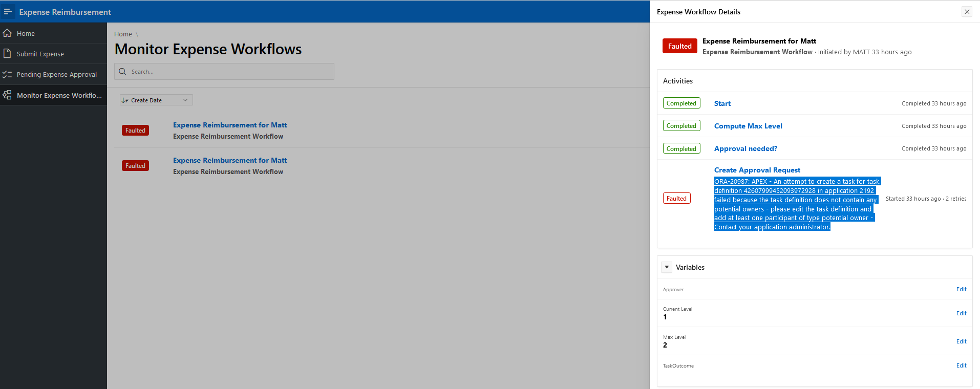Click the Monitor Expense Workflows page heading

coord(208,49)
